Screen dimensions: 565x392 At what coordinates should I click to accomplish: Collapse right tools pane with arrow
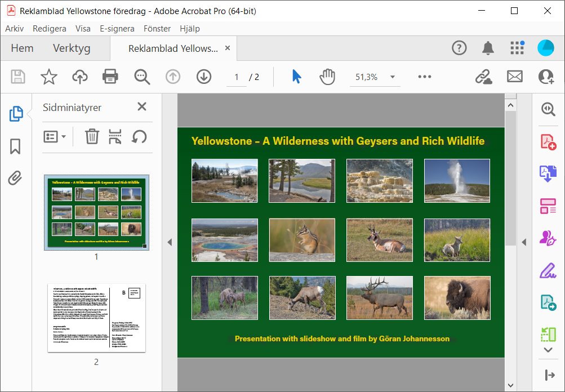pos(524,242)
